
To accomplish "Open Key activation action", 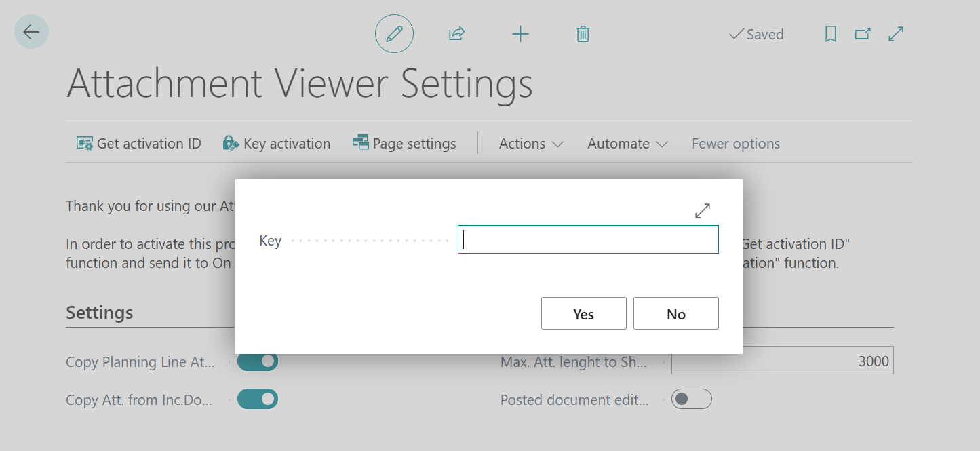I will 277,144.
